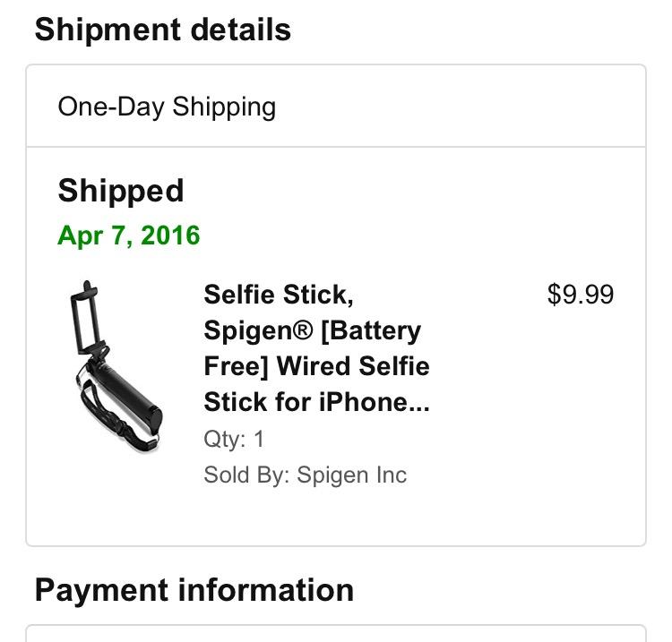
Task: Open the "Selfie Stick," product title line
Action: pyautogui.click(x=279, y=295)
